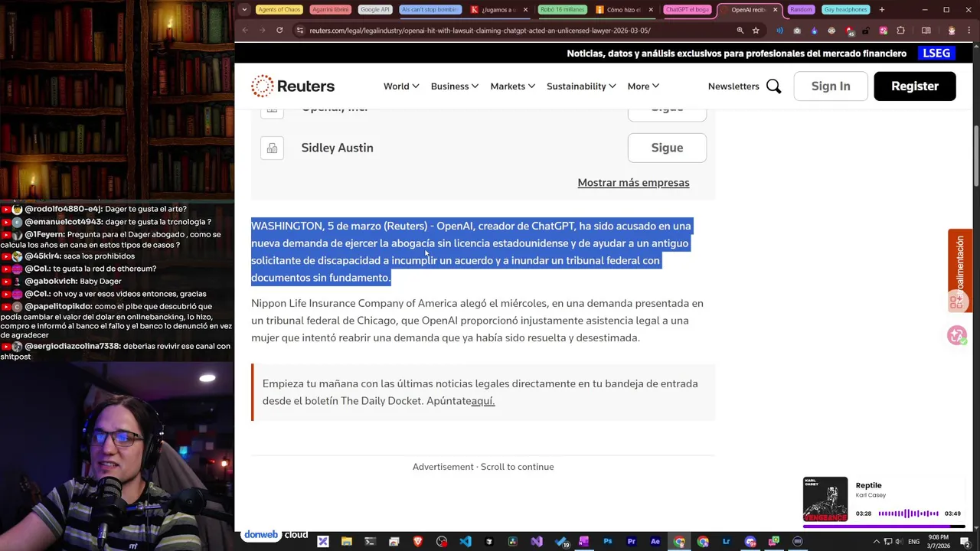Click the LSEG badge in top banner

point(936,54)
